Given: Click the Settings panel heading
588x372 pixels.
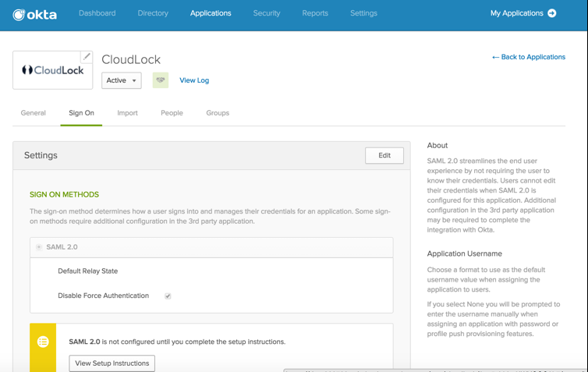Looking at the screenshot, I should point(41,155).
